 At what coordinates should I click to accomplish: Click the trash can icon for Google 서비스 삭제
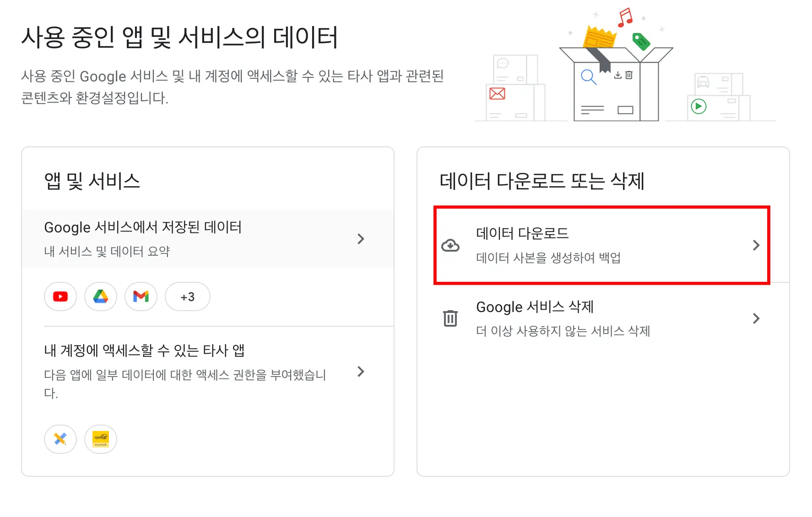[450, 318]
